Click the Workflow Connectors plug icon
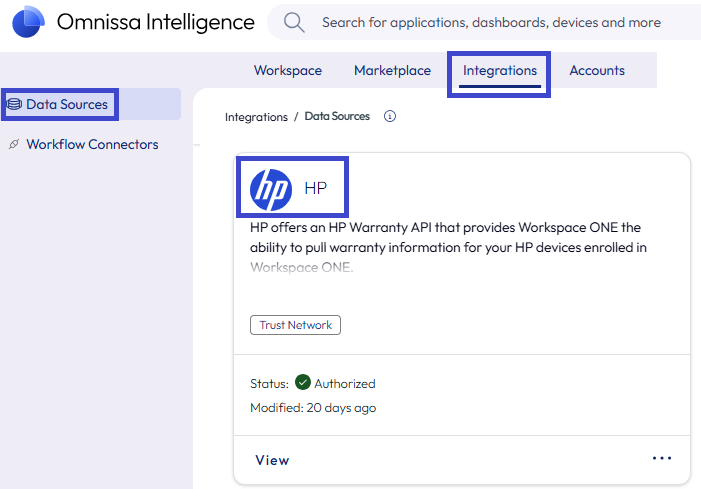Image resolution: width=701 pixels, height=489 pixels. click(x=14, y=144)
